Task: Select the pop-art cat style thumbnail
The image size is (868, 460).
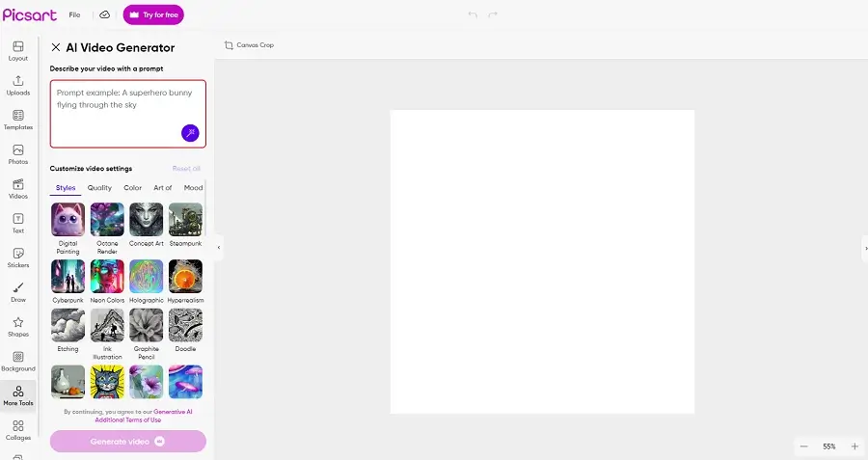Action: [107, 382]
